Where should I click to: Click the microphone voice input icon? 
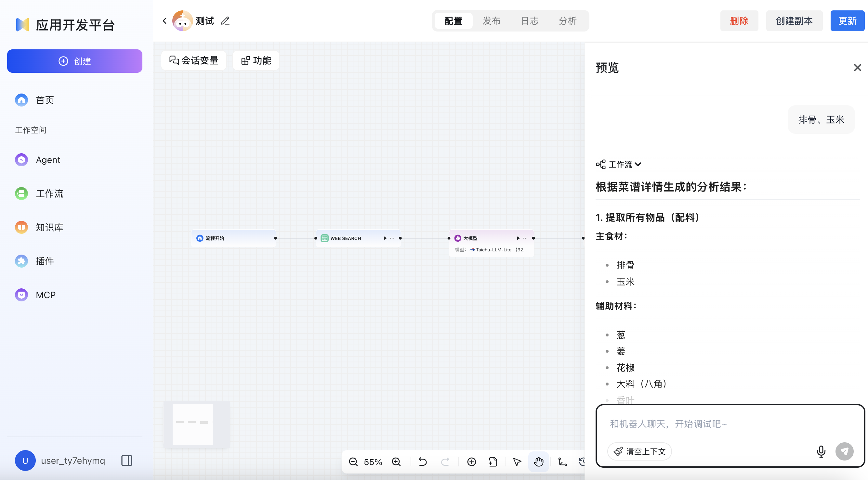(821, 451)
